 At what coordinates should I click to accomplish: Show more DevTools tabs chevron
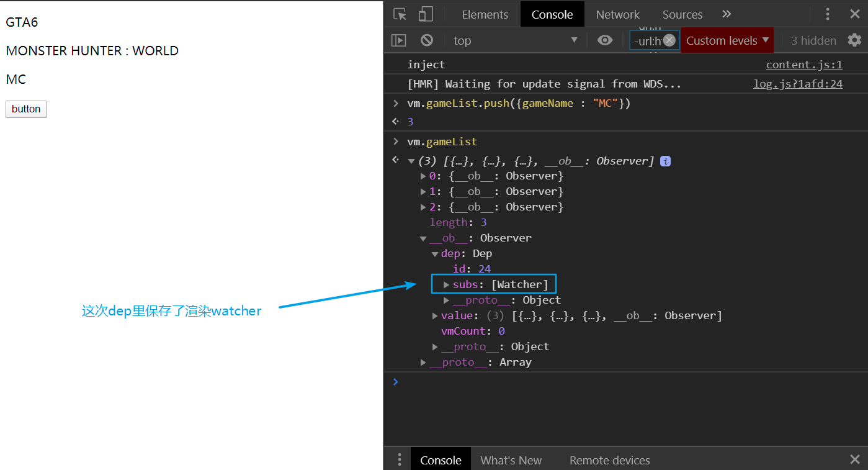pos(727,14)
